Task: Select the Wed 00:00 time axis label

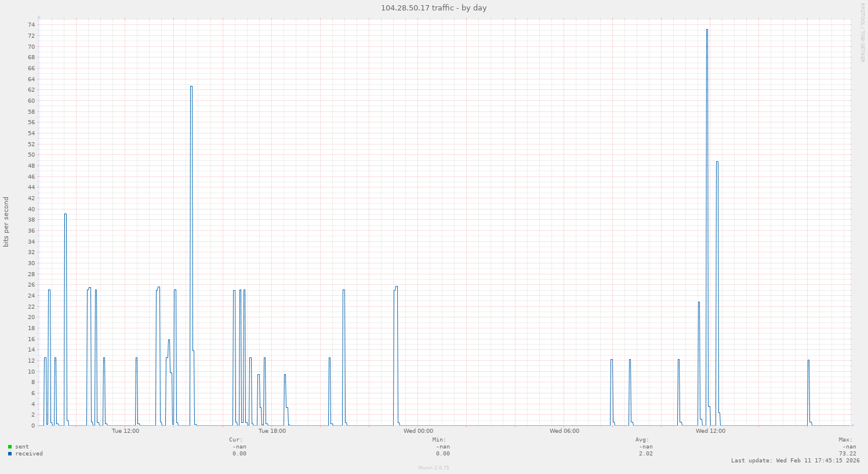Action: tap(418, 431)
